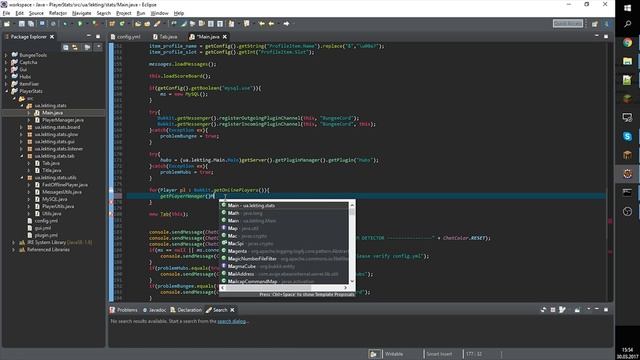640x360 pixels.
Task: Open the Source menu
Action: click(36, 13)
